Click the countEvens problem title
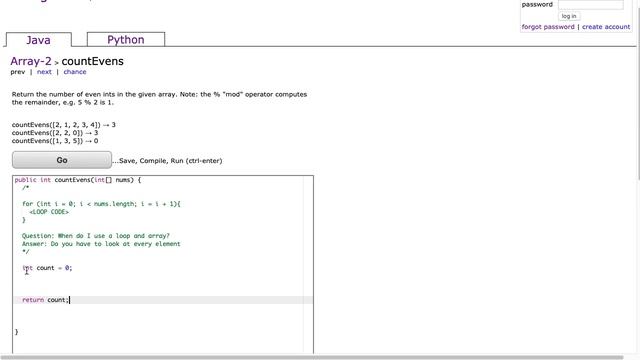 (x=92, y=61)
